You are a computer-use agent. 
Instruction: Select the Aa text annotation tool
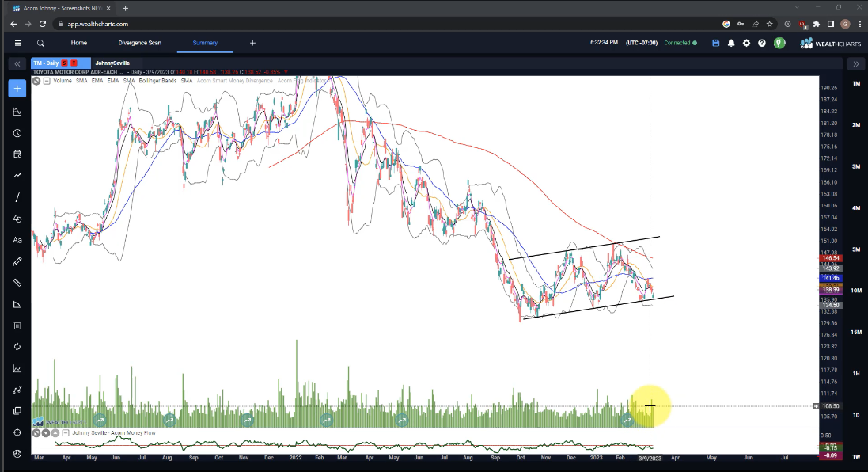click(x=17, y=240)
